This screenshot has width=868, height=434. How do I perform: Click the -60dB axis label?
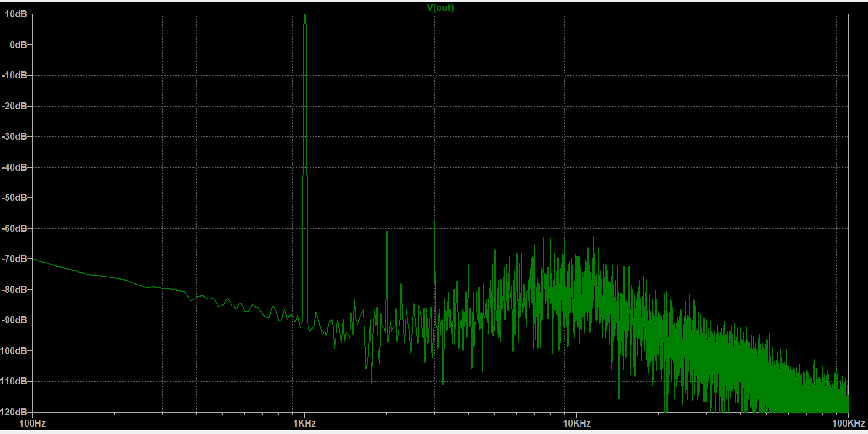pyautogui.click(x=14, y=228)
